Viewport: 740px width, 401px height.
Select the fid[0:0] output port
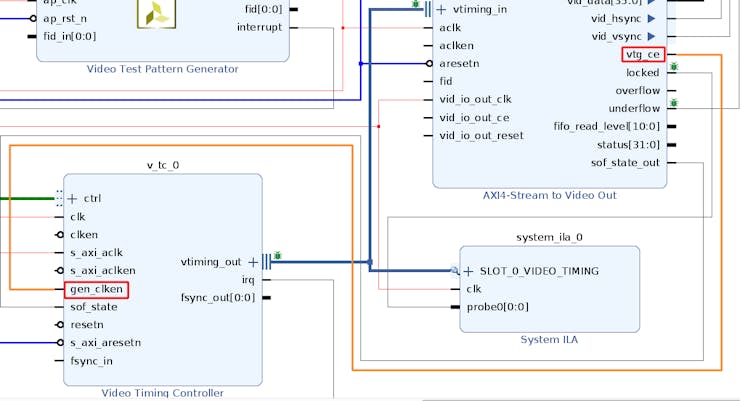[263, 9]
